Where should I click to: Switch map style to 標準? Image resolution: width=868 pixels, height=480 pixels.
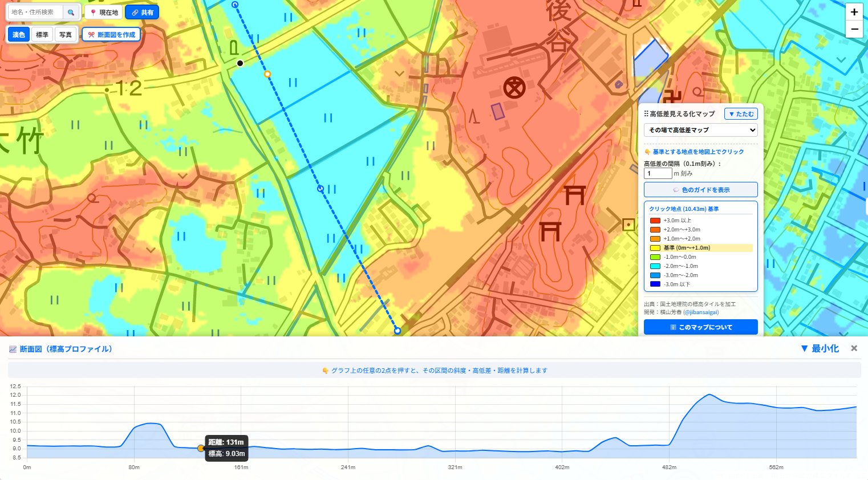coord(42,35)
